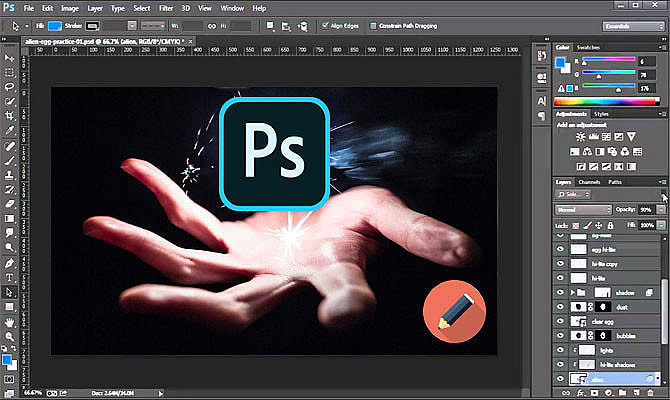The image size is (670, 400).
Task: Open the Paragraph panel icon
Action: click(541, 116)
